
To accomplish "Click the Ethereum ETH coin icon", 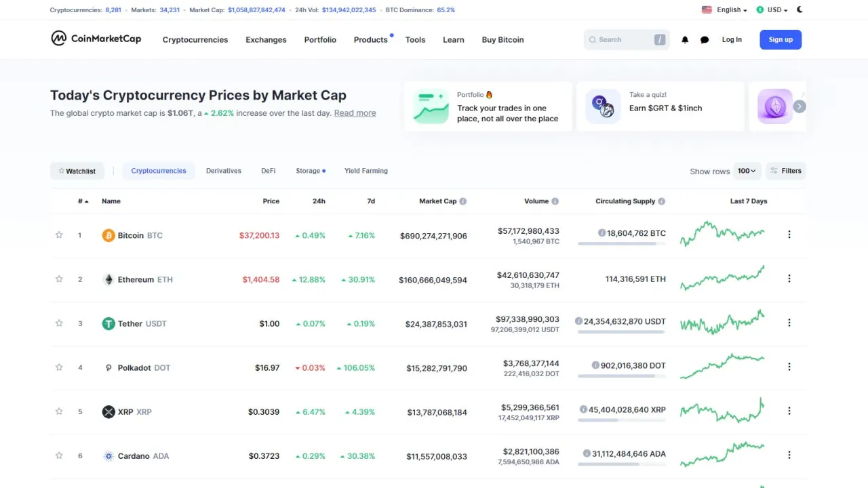I will 108,279.
